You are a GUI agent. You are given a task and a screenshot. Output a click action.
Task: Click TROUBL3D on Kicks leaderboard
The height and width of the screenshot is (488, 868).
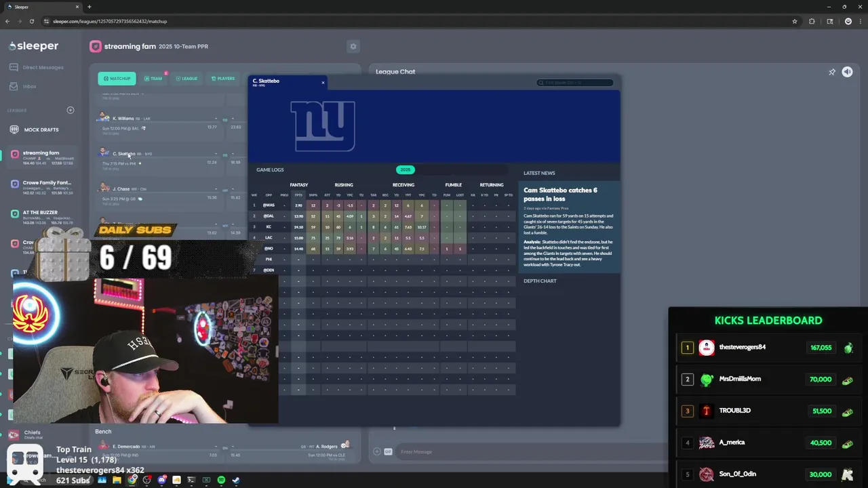(x=768, y=411)
